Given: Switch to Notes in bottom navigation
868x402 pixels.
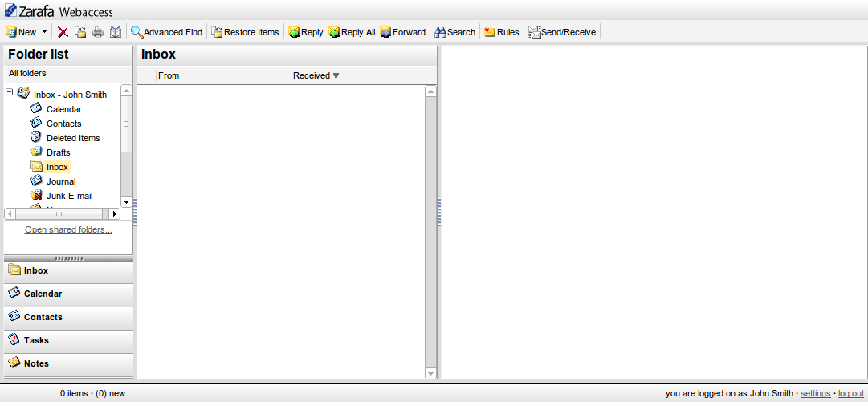Looking at the screenshot, I should tap(68, 363).
